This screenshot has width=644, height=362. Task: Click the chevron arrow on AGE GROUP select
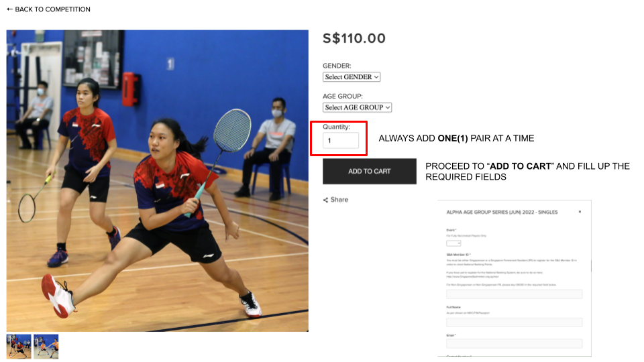coord(387,107)
